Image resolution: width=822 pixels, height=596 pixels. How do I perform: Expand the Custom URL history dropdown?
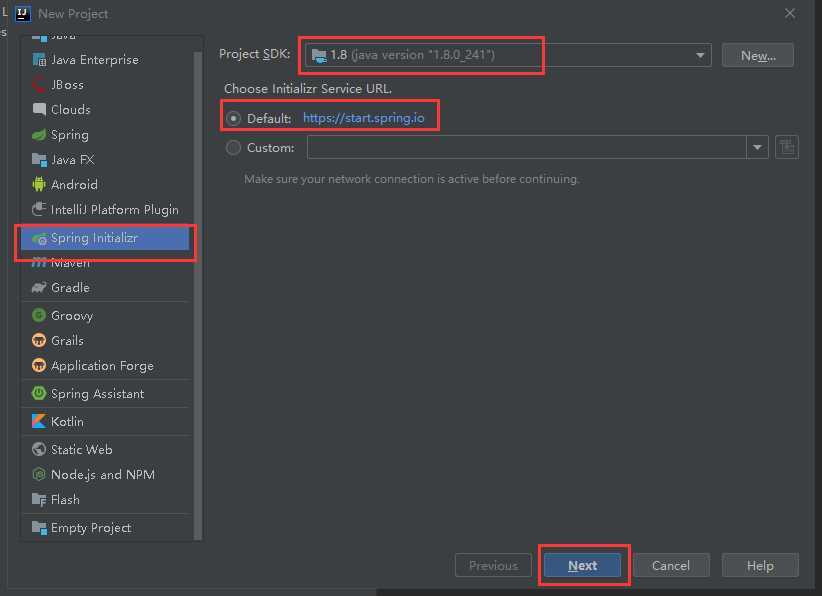pyautogui.click(x=757, y=147)
